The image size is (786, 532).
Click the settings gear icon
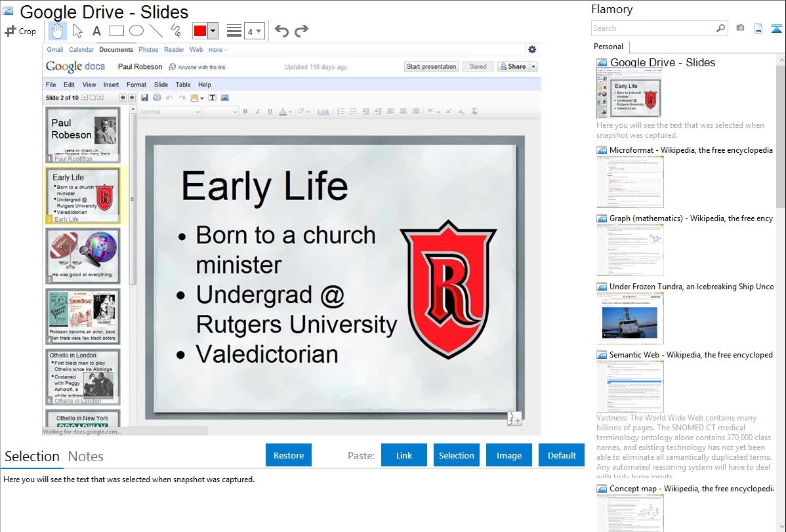pos(532,49)
